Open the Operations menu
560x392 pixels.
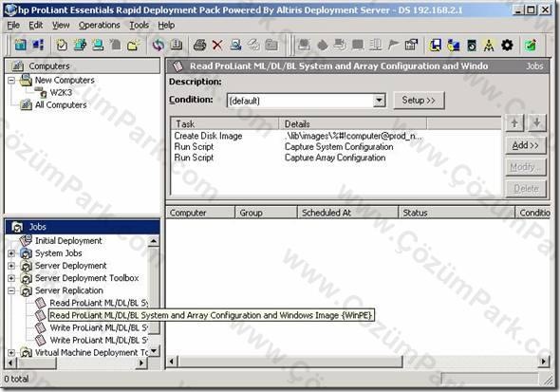pyautogui.click(x=100, y=26)
